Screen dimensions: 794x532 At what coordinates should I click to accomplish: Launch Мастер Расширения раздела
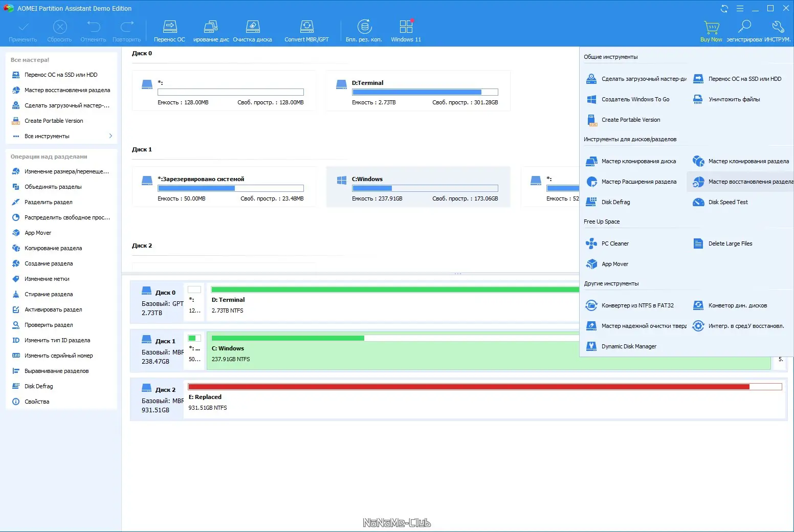pyautogui.click(x=631, y=182)
